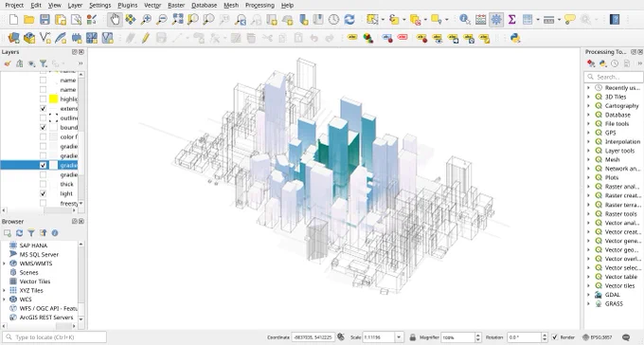Click the Refresh map icon
The image size is (644, 345).
[349, 19]
